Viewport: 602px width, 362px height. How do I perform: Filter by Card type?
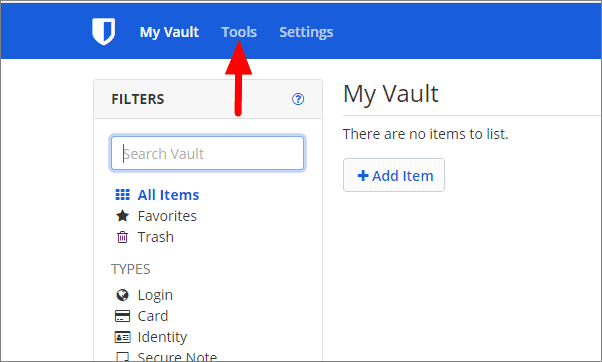[153, 316]
